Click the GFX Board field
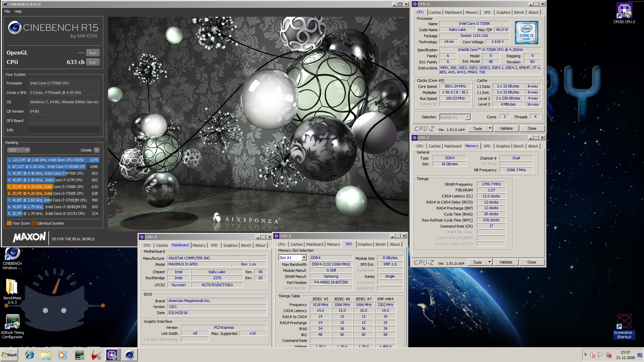Screen dimensions: 644x362 [x=64, y=121]
